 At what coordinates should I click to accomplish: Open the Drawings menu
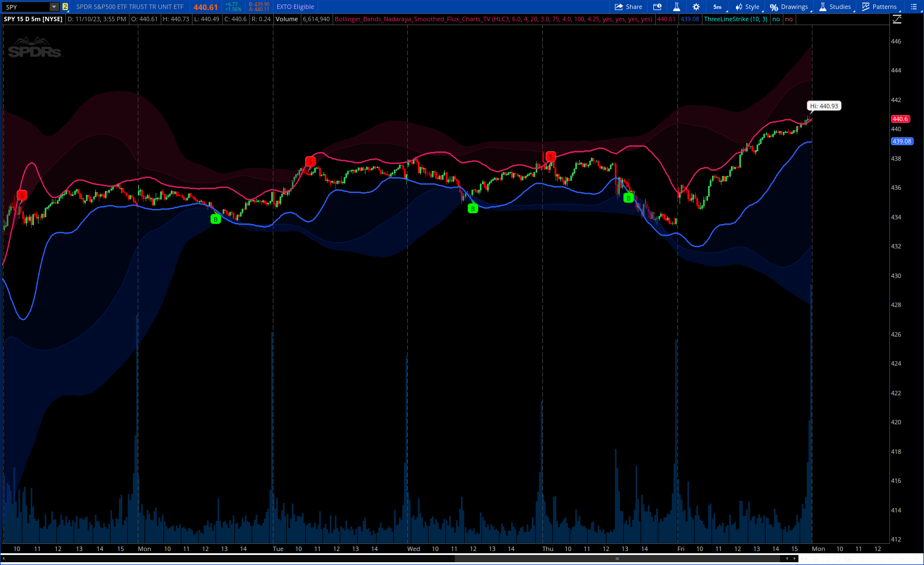coord(790,7)
